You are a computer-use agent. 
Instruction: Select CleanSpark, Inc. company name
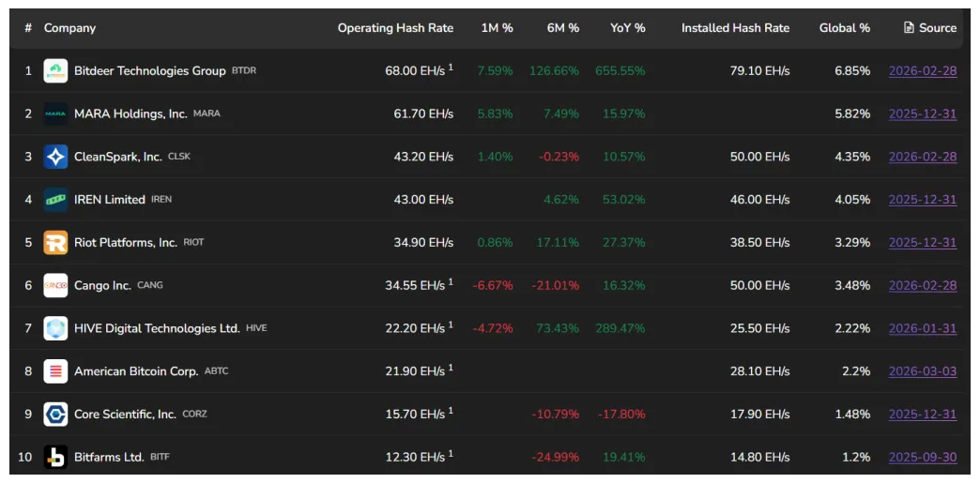coord(118,157)
